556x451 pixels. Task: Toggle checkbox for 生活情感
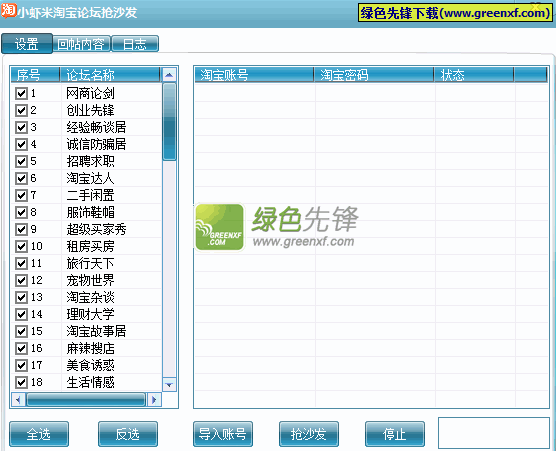tap(21, 383)
